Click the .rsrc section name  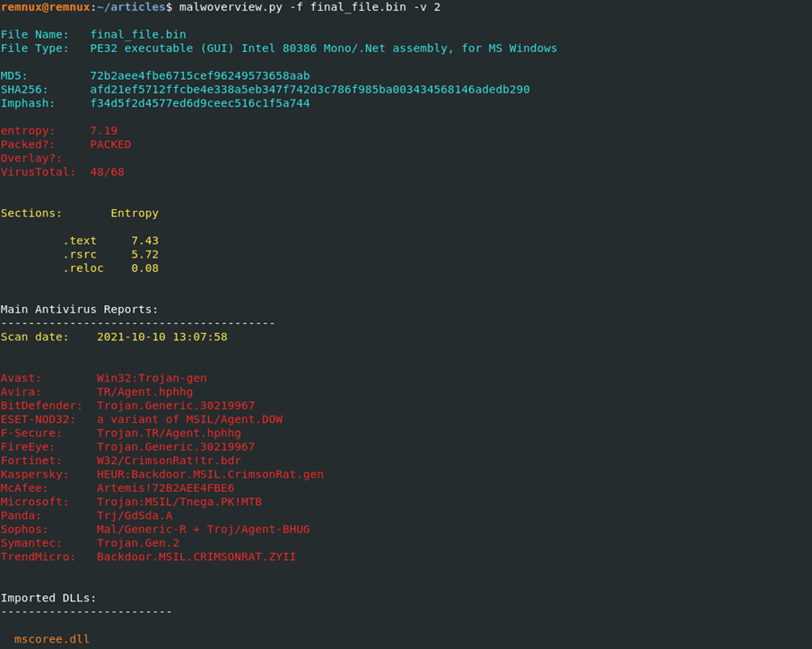click(x=80, y=254)
